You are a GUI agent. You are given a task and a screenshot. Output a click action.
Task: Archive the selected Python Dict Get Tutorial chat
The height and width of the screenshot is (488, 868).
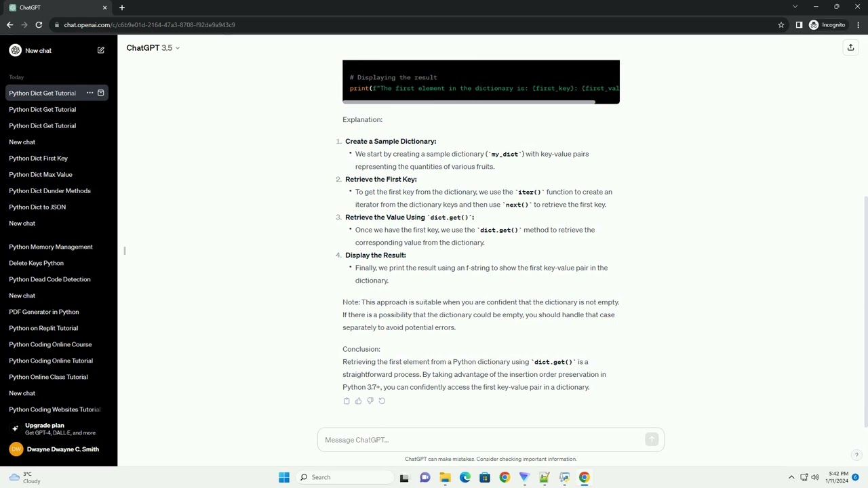click(100, 93)
